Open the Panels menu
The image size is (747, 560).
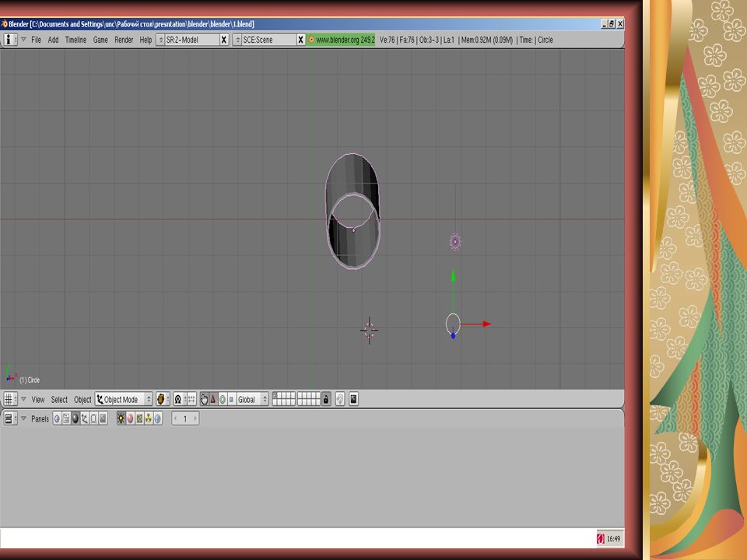40,419
